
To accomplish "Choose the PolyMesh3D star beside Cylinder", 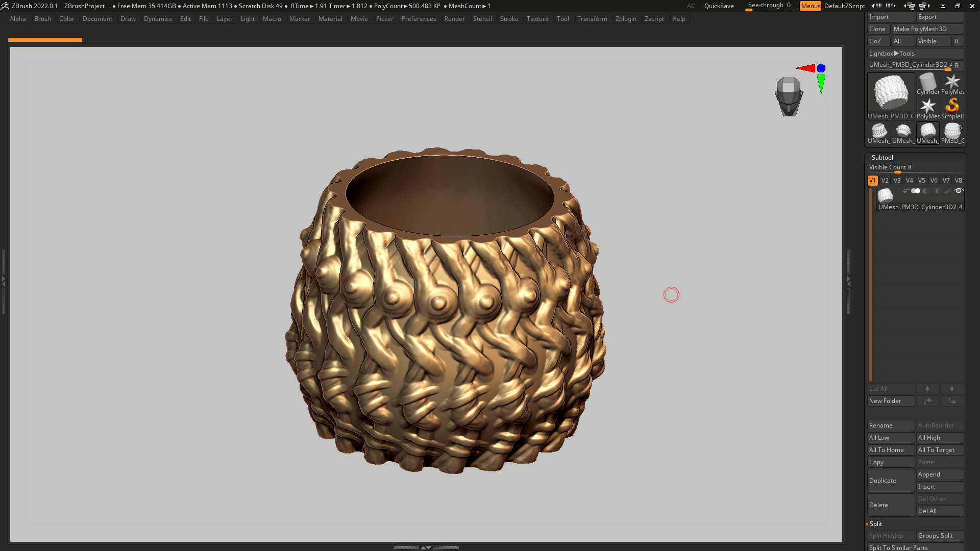I will pos(952,84).
